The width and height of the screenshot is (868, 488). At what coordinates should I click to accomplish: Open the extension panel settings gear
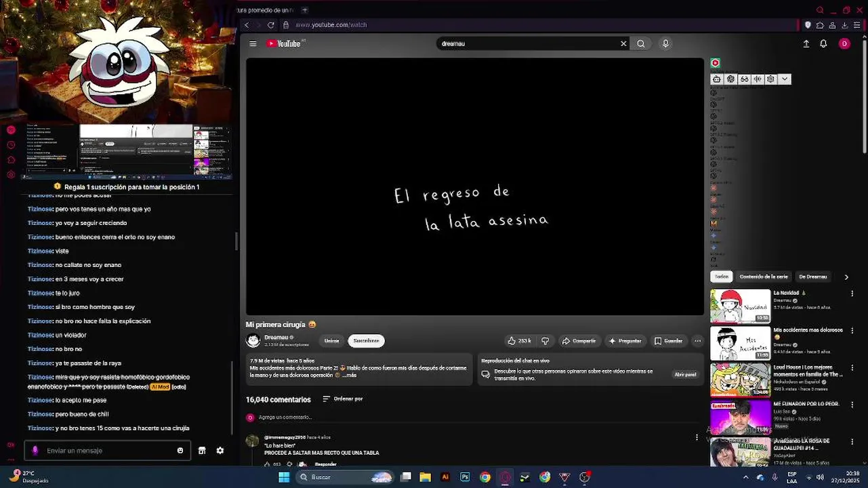[770, 79]
